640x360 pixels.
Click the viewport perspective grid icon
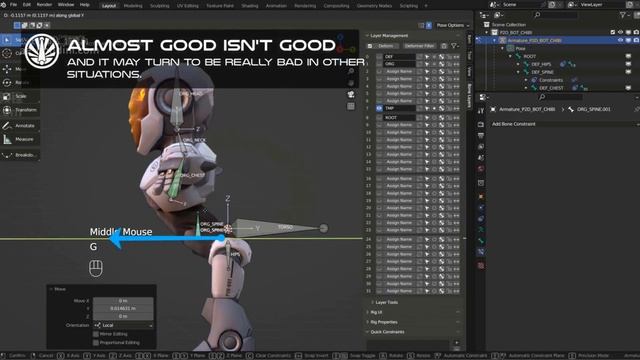(x=351, y=107)
